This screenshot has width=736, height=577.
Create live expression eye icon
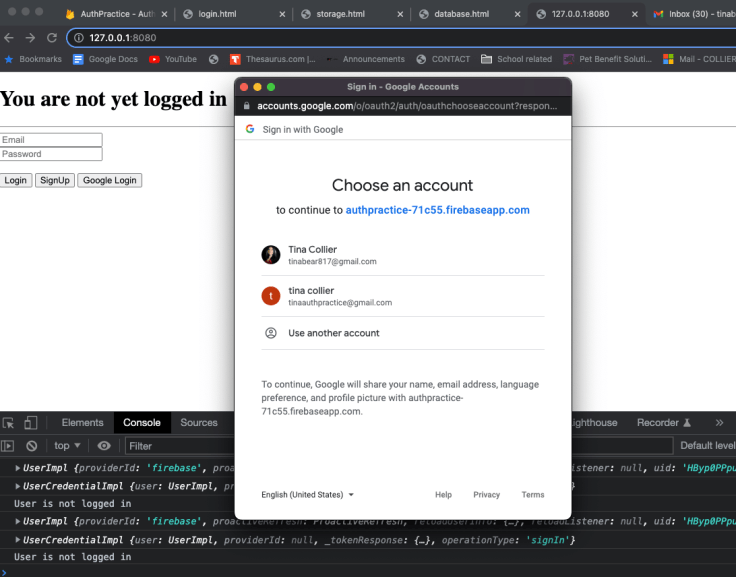pyautogui.click(x=104, y=446)
